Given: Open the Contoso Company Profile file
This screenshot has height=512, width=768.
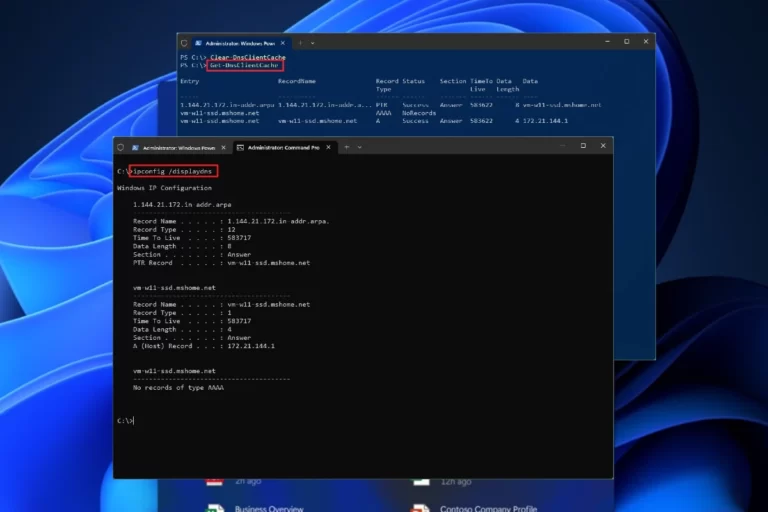Looking at the screenshot, I should [488, 508].
